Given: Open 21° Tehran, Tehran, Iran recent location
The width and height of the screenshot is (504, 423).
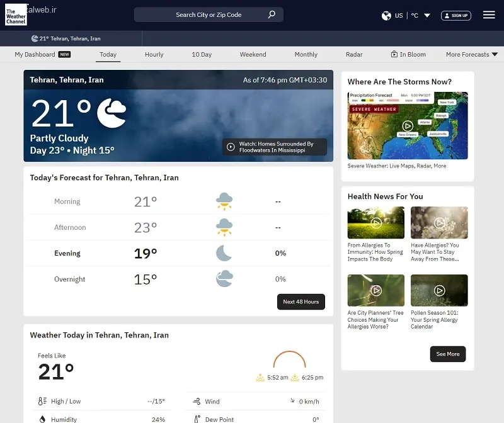Looking at the screenshot, I should click(66, 38).
